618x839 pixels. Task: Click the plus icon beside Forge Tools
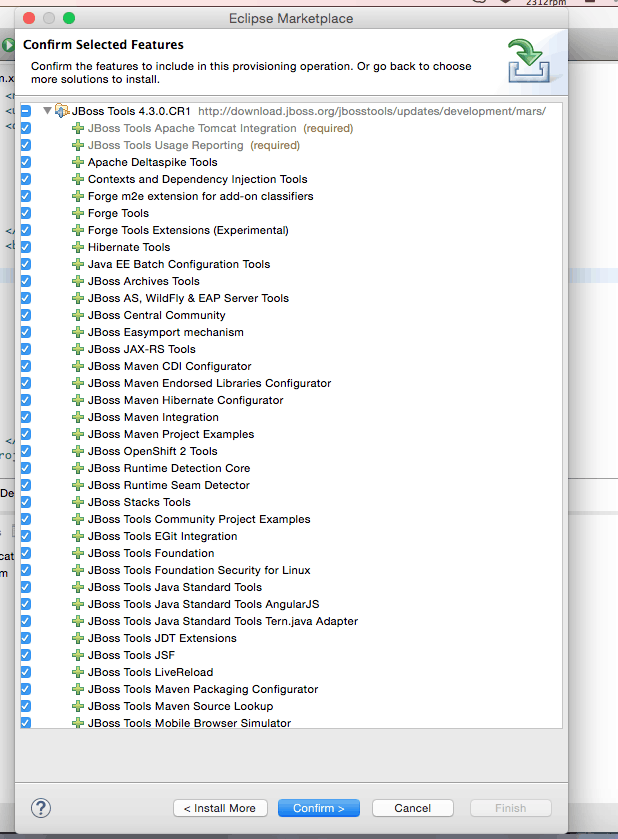click(x=78, y=213)
